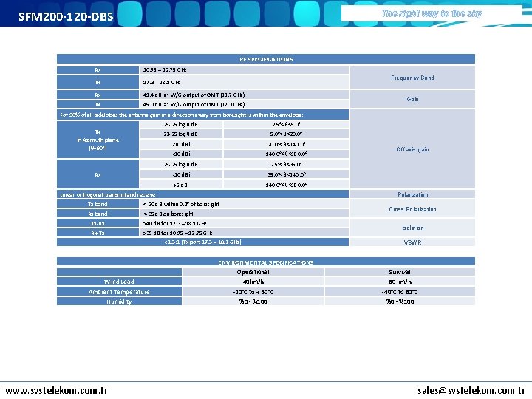This screenshot has height=399, width=532.
Task: Click the Tx frequency 17.3 – 18.1 GHz cell
Action: [x=244, y=82]
